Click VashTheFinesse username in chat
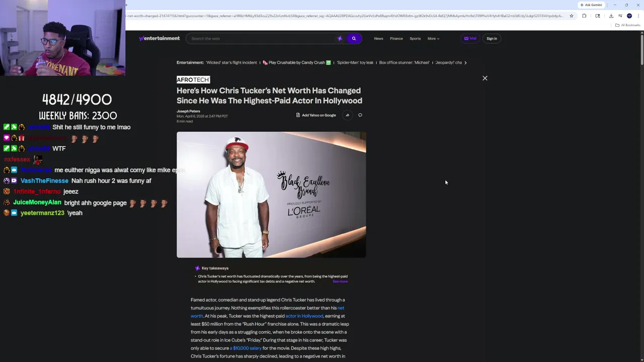 (x=44, y=180)
